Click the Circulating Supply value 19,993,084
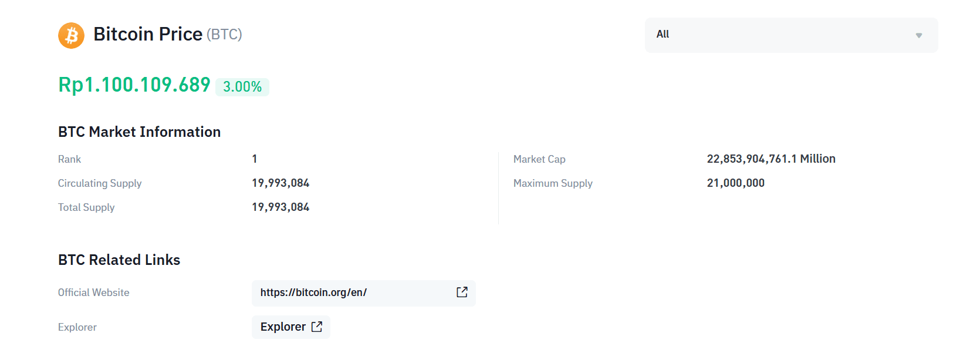 [281, 183]
